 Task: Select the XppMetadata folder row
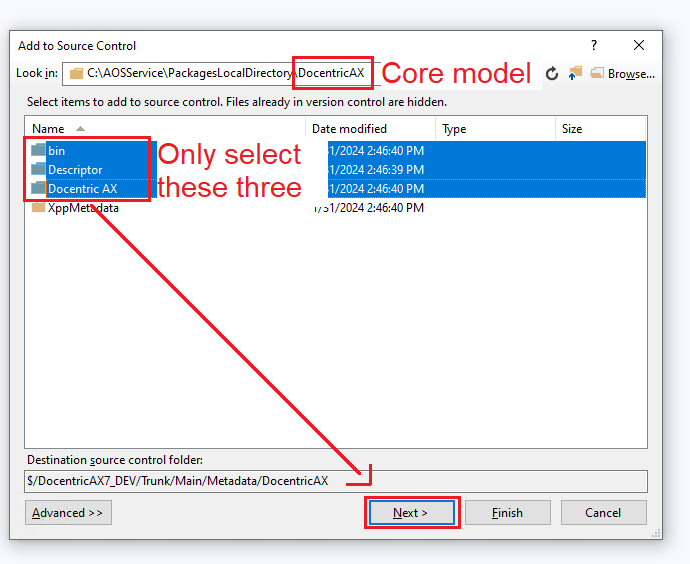(337, 208)
